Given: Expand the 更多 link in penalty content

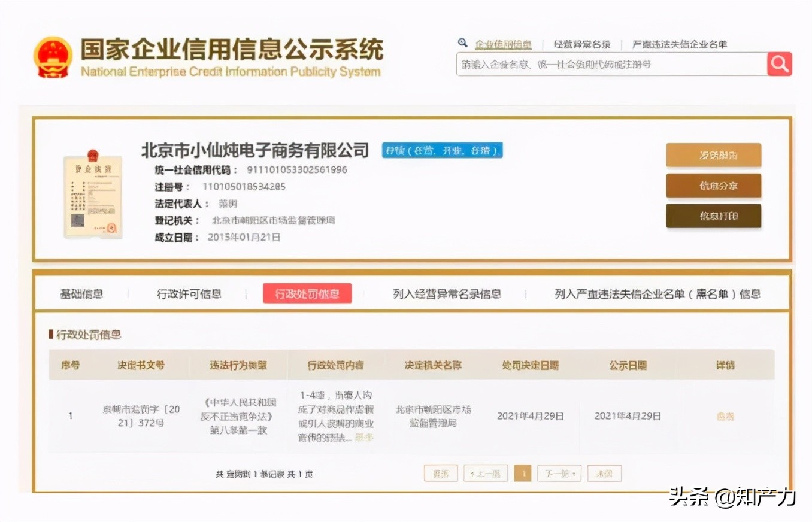Looking at the screenshot, I should (x=364, y=438).
